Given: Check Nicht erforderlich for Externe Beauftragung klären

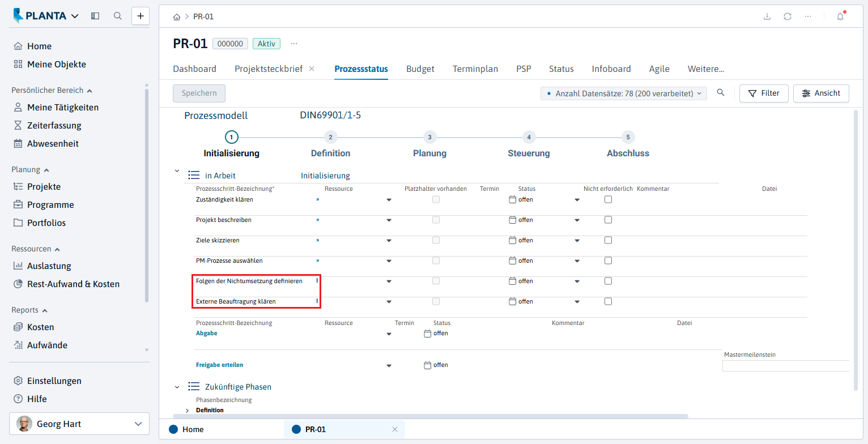Looking at the screenshot, I should point(608,301).
